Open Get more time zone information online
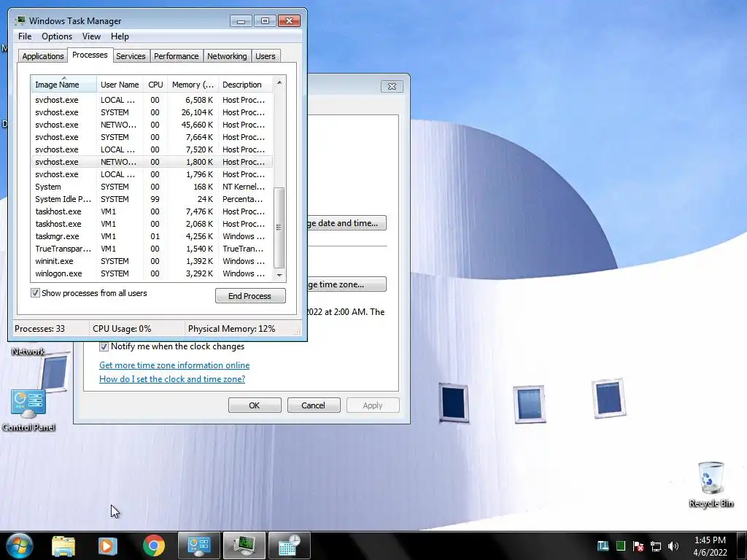 [174, 365]
